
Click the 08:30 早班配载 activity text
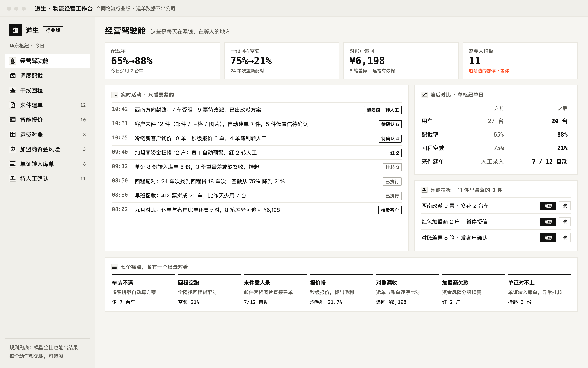tap(190, 196)
